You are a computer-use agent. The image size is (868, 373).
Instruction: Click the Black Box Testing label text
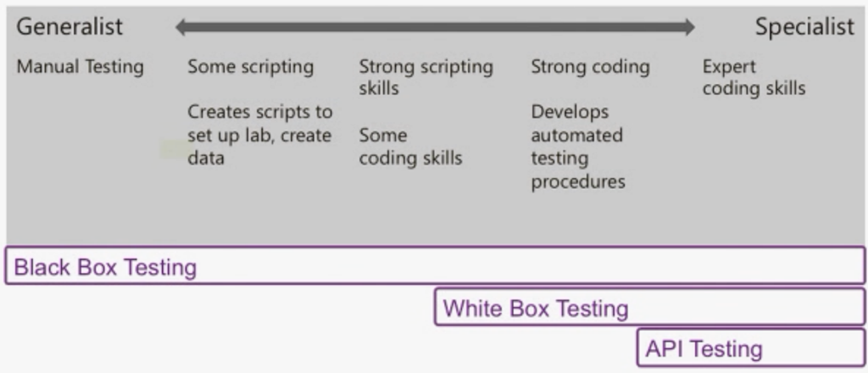(105, 267)
